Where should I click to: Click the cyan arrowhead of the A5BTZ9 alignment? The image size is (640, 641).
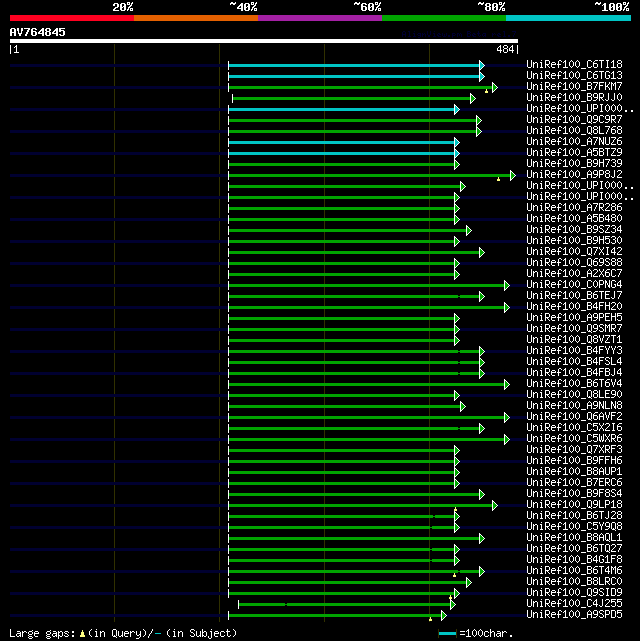tap(457, 154)
